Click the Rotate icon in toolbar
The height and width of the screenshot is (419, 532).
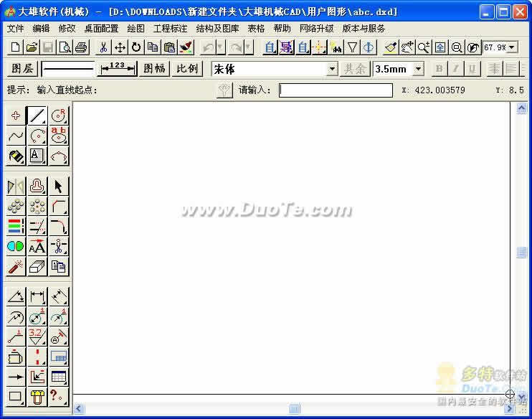click(x=136, y=47)
